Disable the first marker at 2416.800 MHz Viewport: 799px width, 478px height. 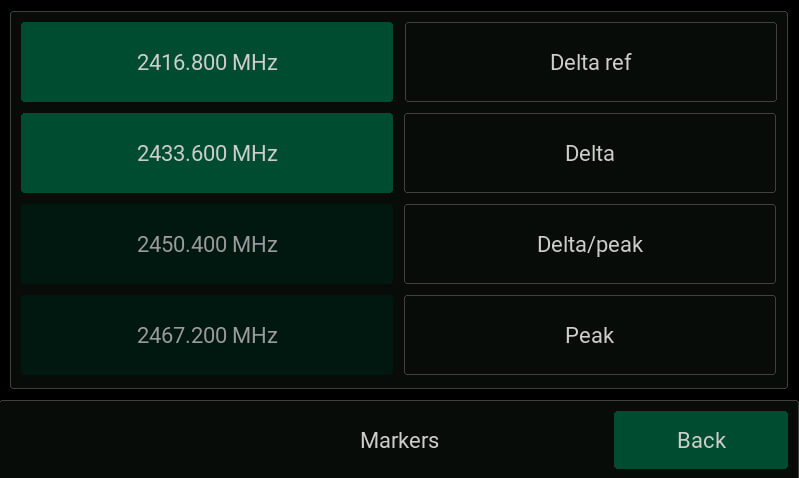coord(207,62)
